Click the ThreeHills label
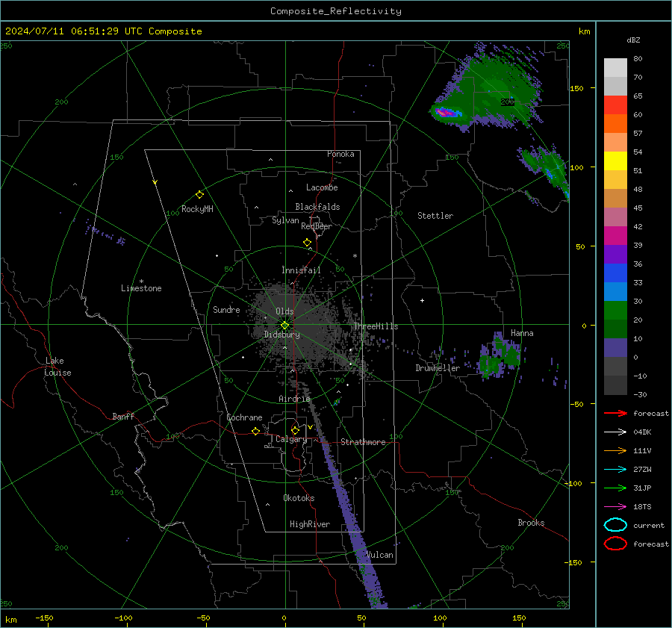The width and height of the screenshot is (672, 628). pos(376,326)
